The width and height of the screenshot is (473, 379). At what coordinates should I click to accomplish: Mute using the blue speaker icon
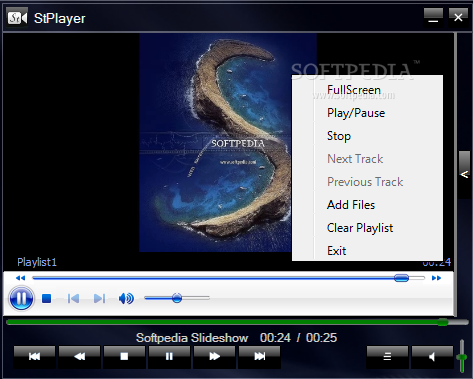pos(126,298)
